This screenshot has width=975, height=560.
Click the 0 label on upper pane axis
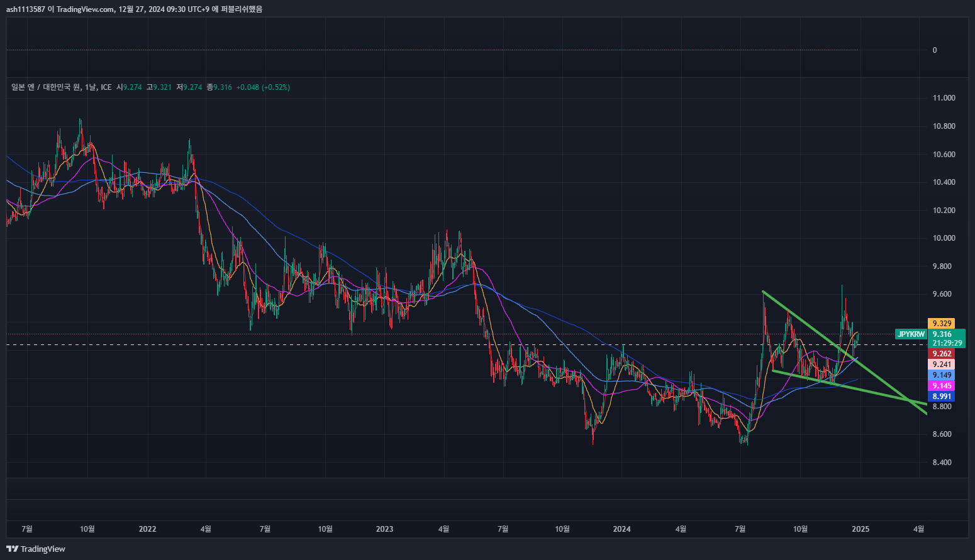click(934, 50)
